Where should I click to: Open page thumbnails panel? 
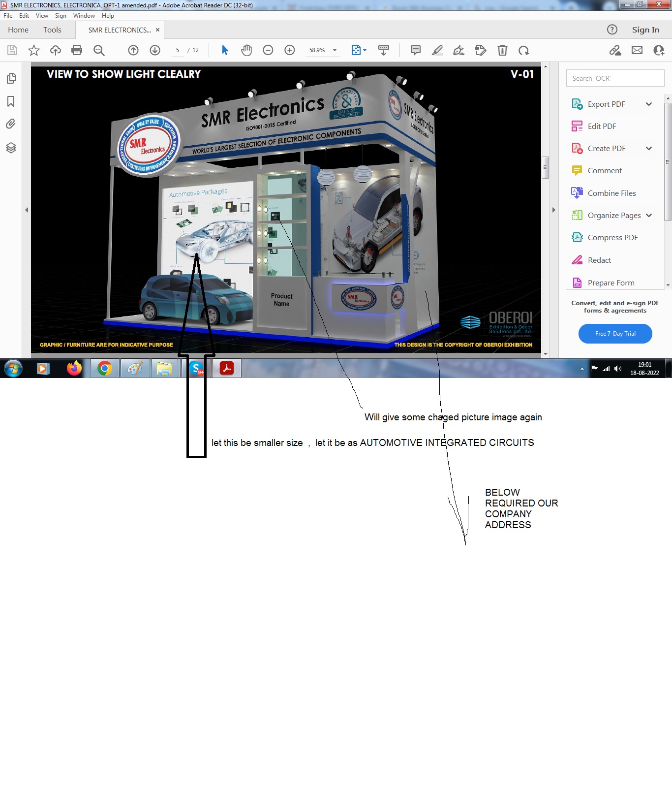click(11, 79)
